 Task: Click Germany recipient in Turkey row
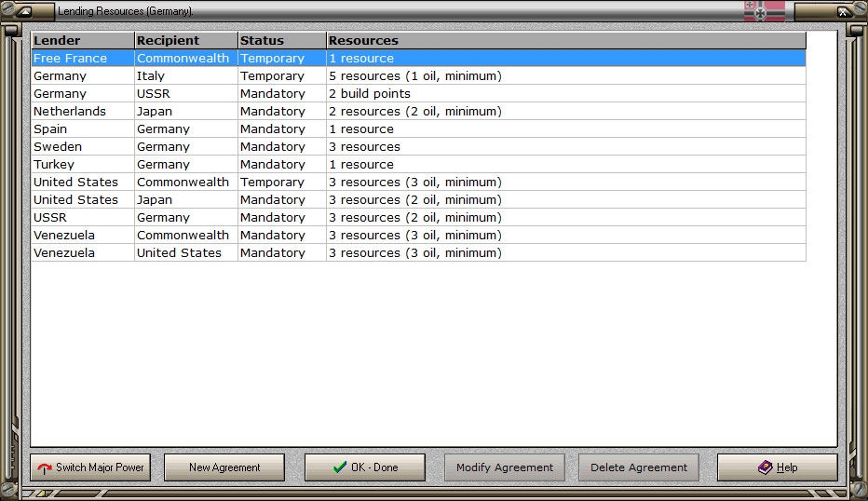(186, 165)
